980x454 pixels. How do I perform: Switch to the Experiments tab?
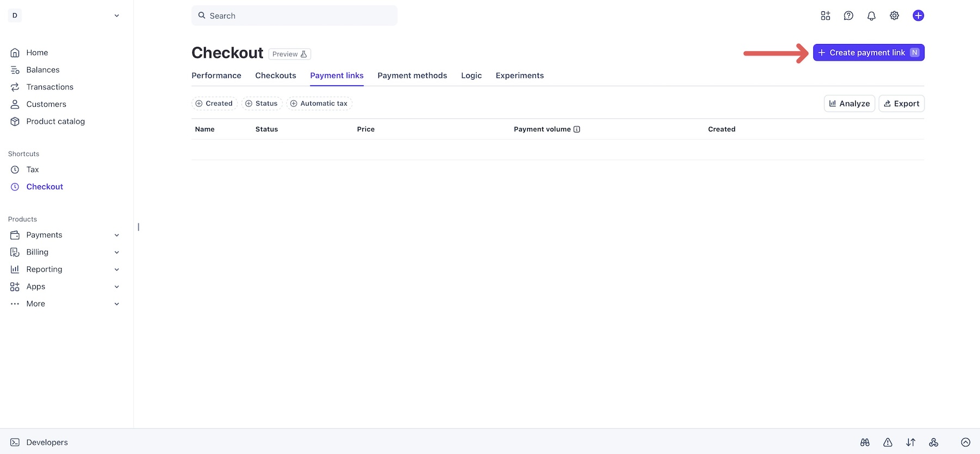[x=519, y=76]
